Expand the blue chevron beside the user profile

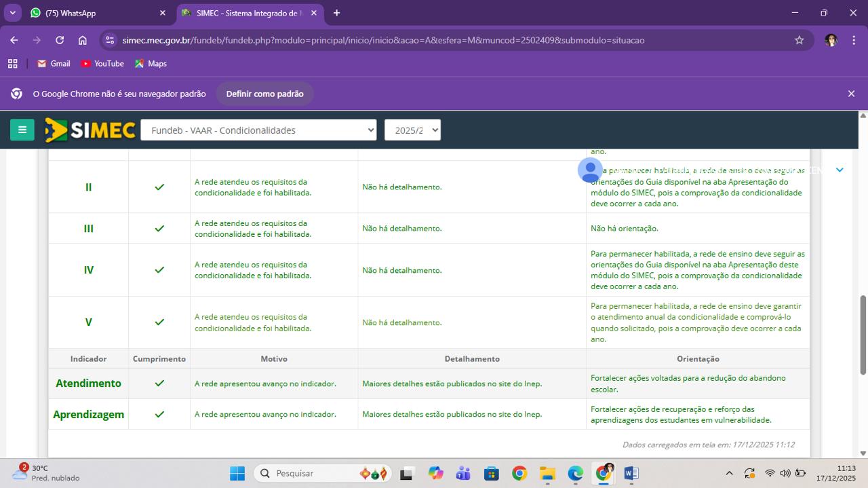(840, 170)
